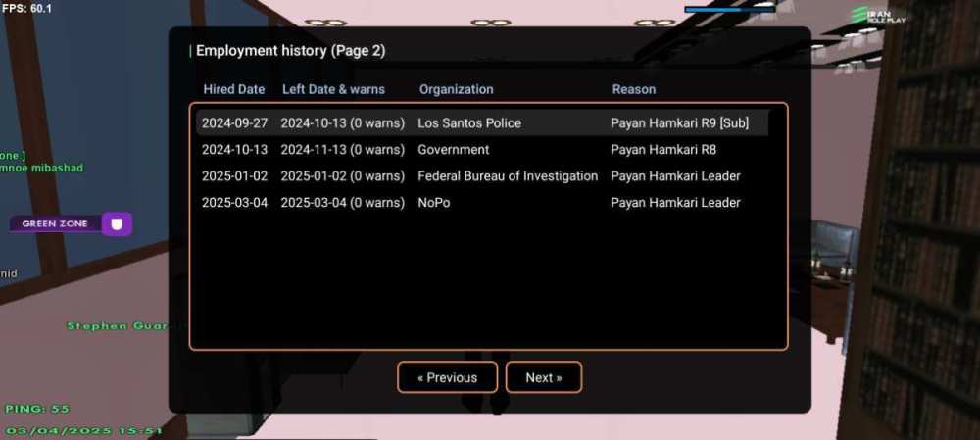The height and width of the screenshot is (440, 980).
Task: Click the Stephen Guar name tag
Action: click(x=118, y=325)
